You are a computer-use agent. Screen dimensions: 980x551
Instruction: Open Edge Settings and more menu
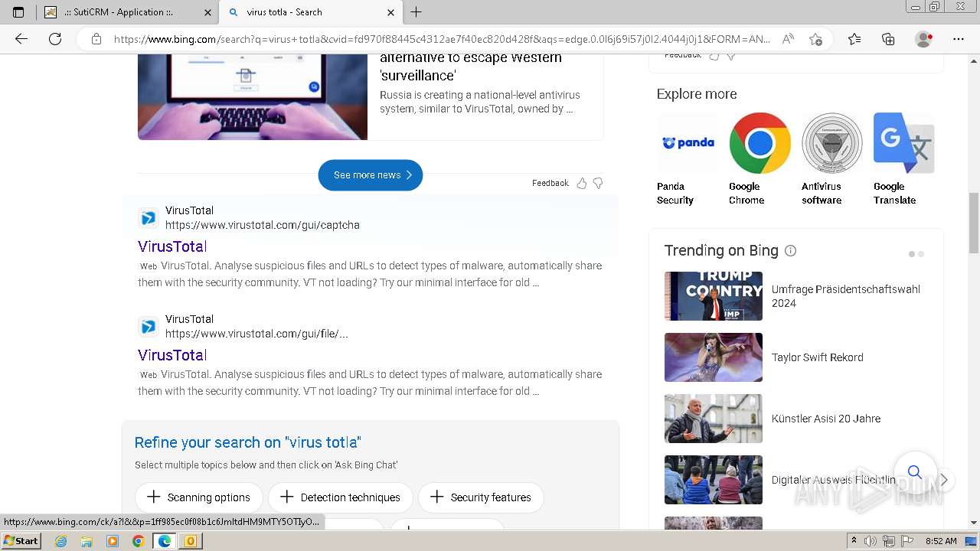tap(959, 39)
